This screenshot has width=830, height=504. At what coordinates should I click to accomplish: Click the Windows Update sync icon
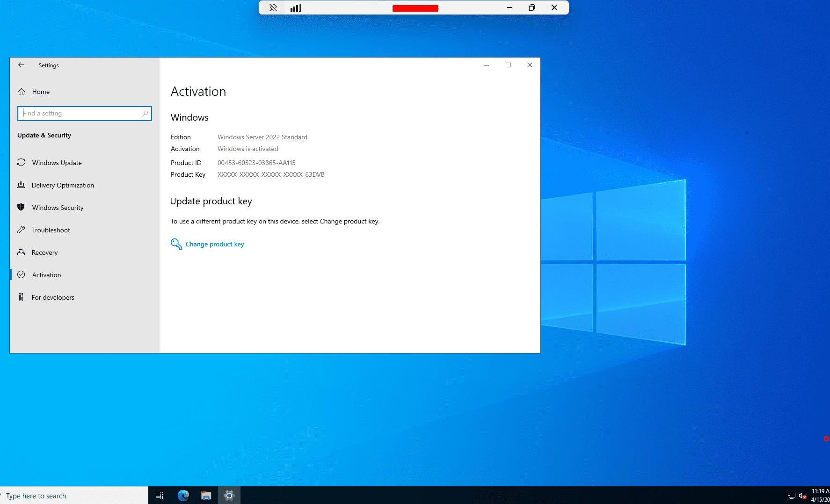pos(21,163)
